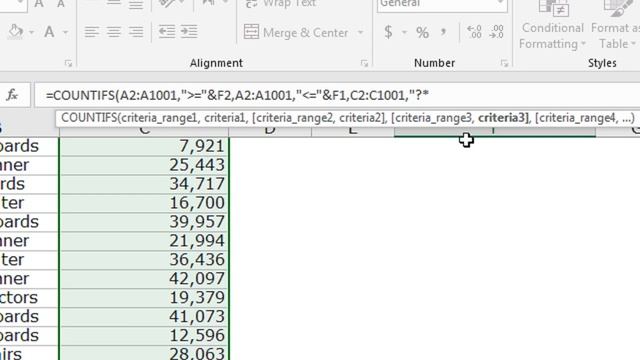The height and width of the screenshot is (360, 640).
Task: Click the Merge & Center button
Action: click(x=296, y=32)
